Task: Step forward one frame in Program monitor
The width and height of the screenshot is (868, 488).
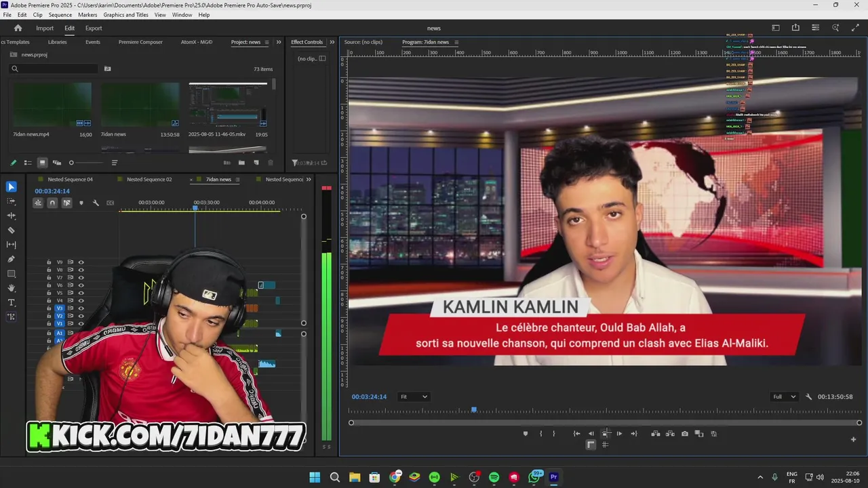Action: click(x=619, y=434)
